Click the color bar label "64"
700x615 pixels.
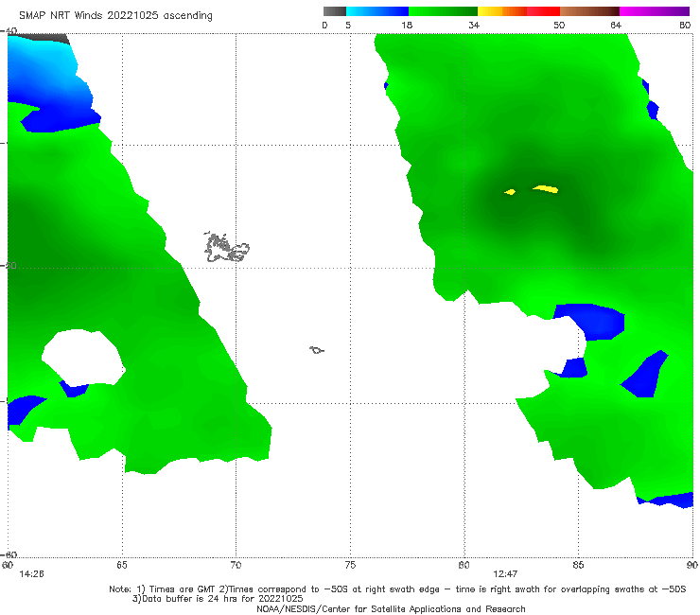pos(616,26)
